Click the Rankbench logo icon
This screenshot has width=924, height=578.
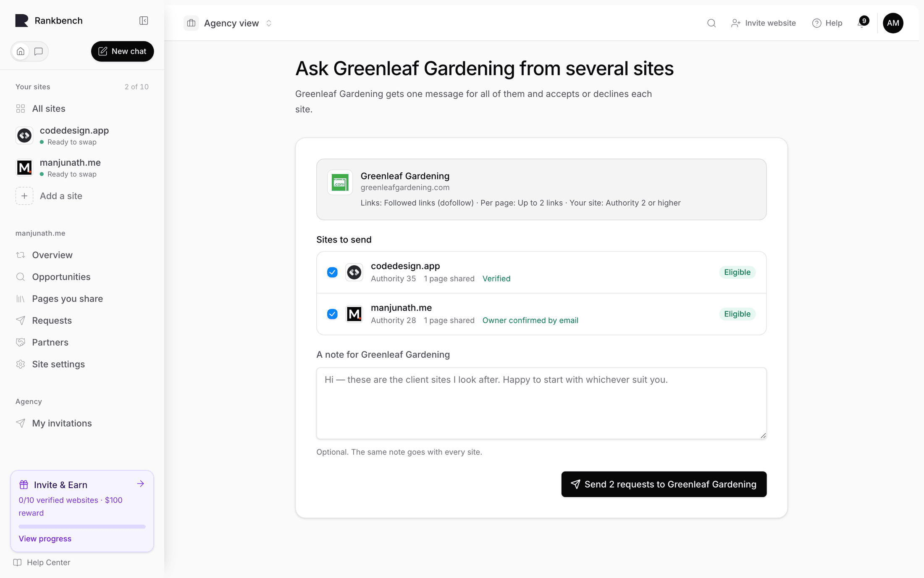(x=22, y=21)
